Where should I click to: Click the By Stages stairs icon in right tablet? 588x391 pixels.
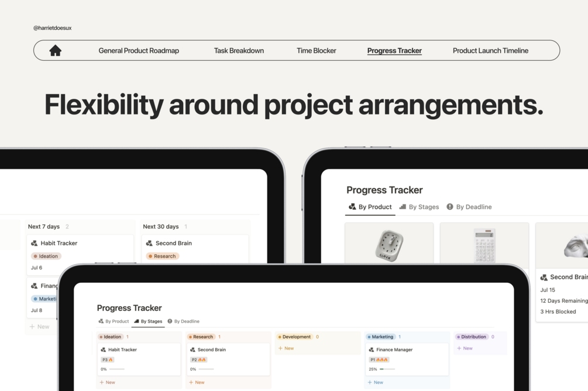(x=403, y=207)
